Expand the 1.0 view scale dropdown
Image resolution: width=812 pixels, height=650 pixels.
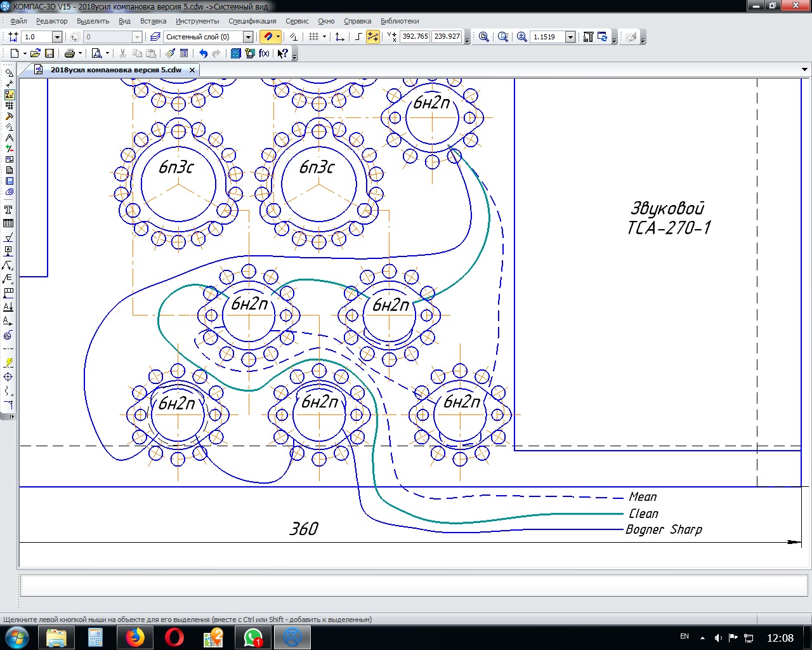click(57, 37)
